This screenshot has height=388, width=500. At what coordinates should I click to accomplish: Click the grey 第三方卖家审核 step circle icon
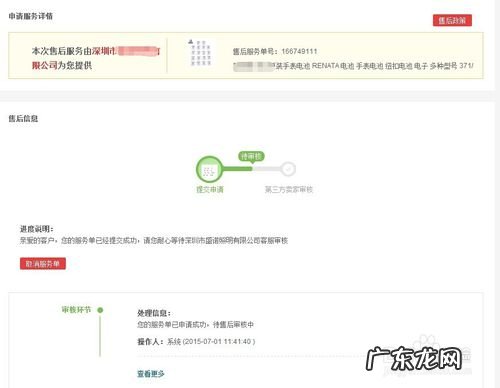pos(288,169)
